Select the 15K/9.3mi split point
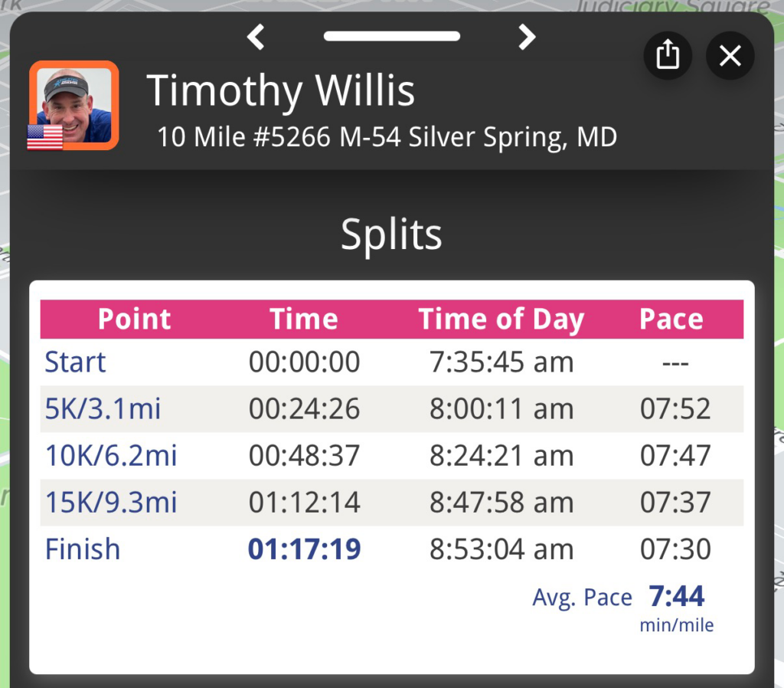Screen dimensions: 784x688 click(x=111, y=503)
